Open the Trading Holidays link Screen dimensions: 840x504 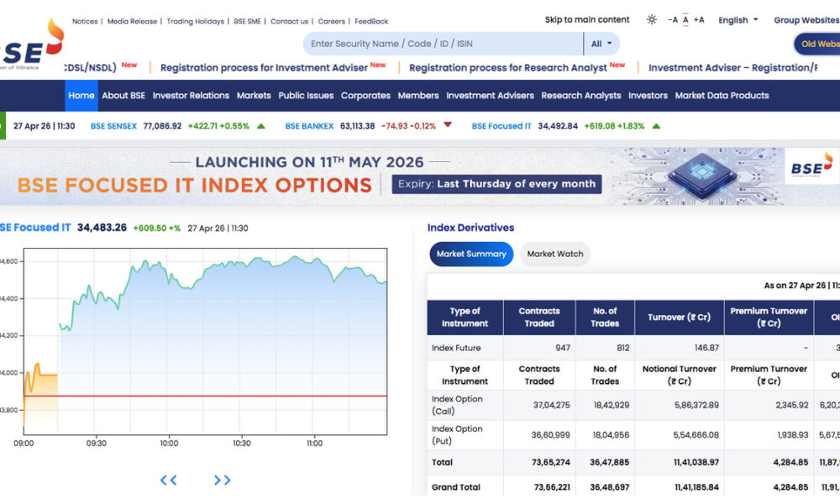(195, 21)
